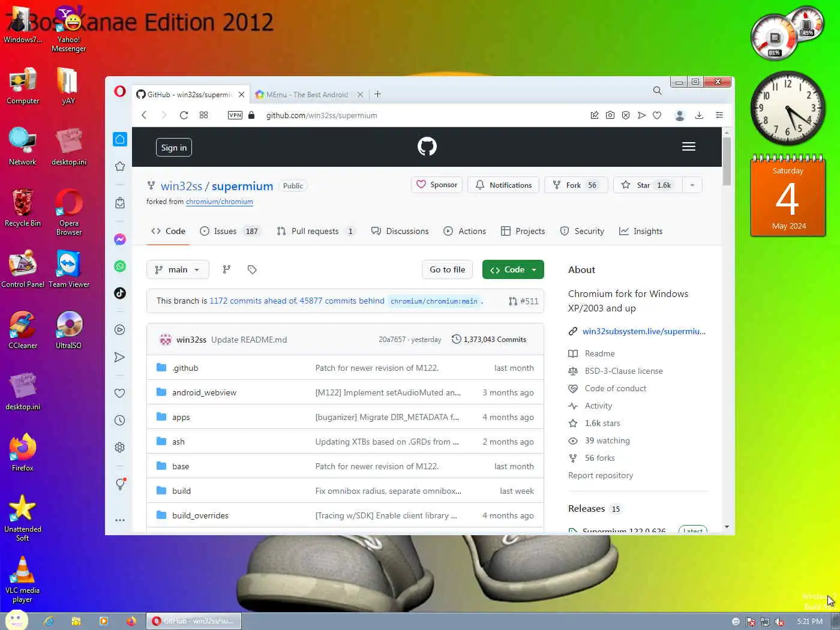This screenshot has width=840, height=630.
Task: Click the Sponsor button
Action: coord(437,185)
